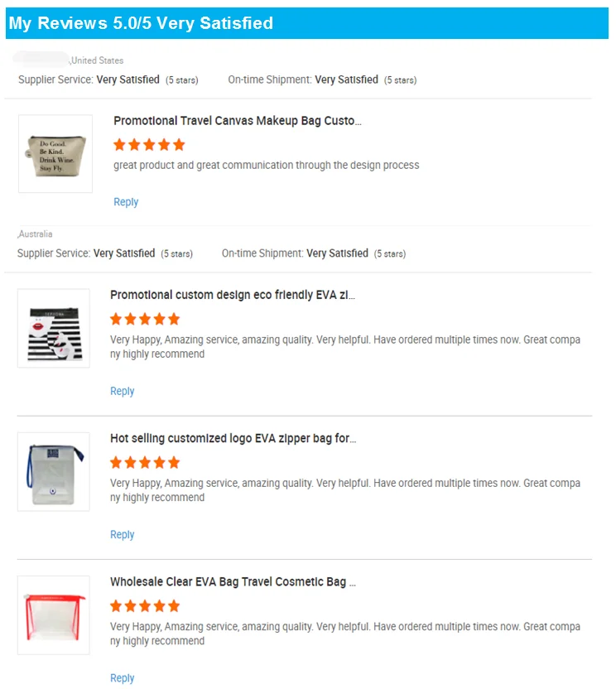Click Reply under the canvas makeup bag review
The height and width of the screenshot is (689, 616).
click(x=126, y=202)
